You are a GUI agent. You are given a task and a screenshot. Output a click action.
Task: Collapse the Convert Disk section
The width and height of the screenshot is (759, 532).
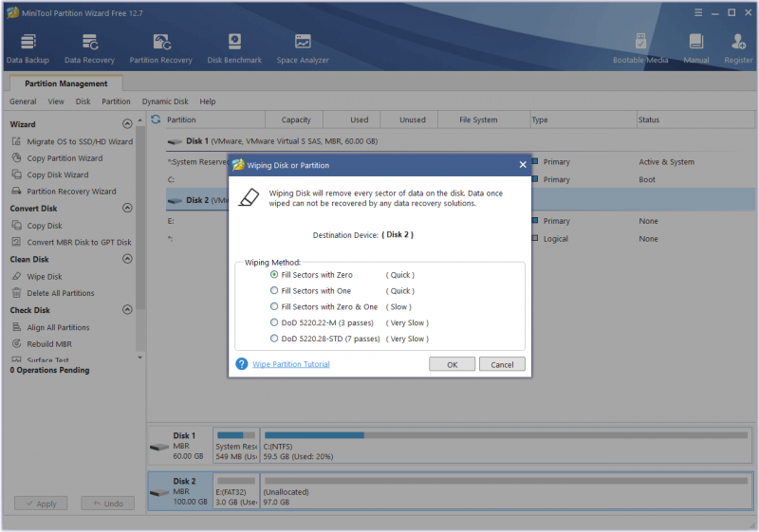click(x=127, y=208)
